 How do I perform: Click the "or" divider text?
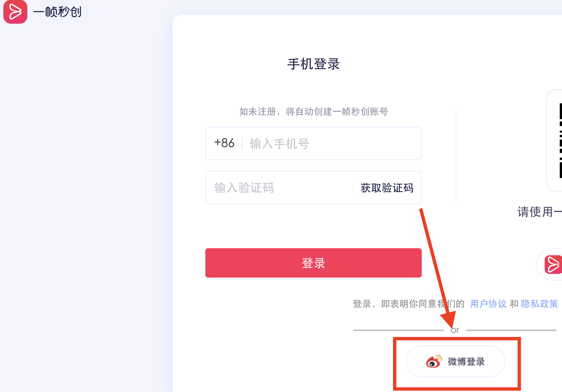(455, 330)
